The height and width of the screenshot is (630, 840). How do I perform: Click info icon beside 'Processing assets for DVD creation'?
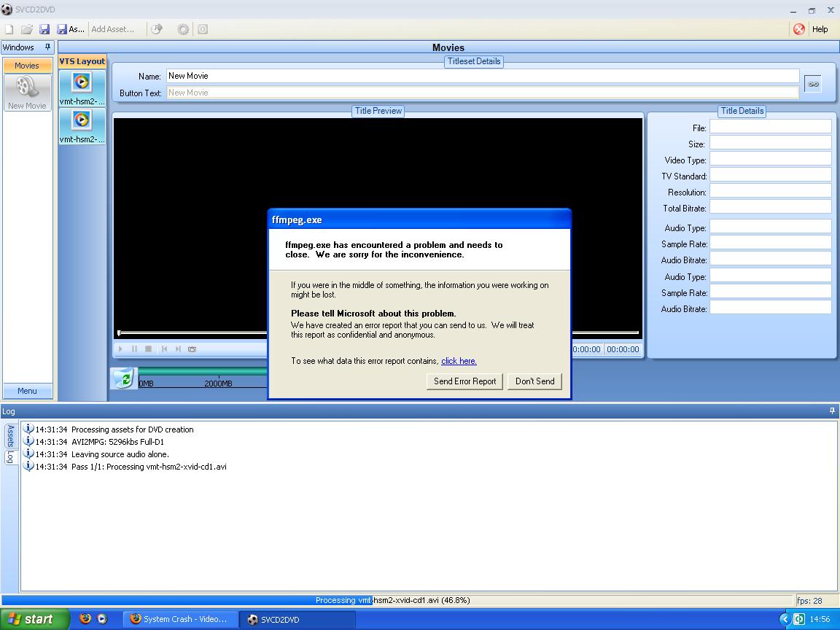(28, 429)
